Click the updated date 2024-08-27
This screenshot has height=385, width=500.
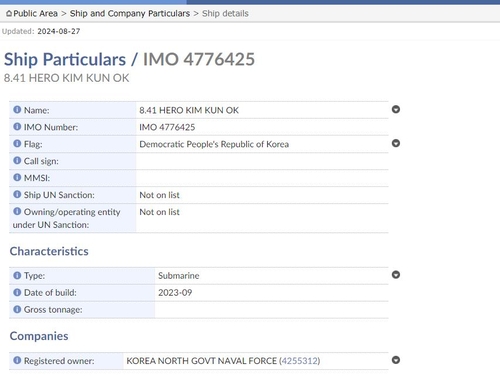pyautogui.click(x=59, y=31)
